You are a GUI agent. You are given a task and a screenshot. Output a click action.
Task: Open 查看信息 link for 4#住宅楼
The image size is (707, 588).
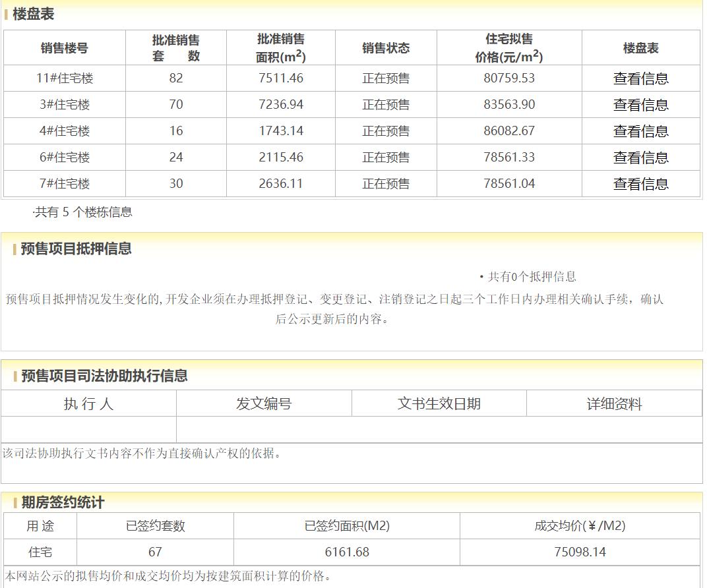641,131
